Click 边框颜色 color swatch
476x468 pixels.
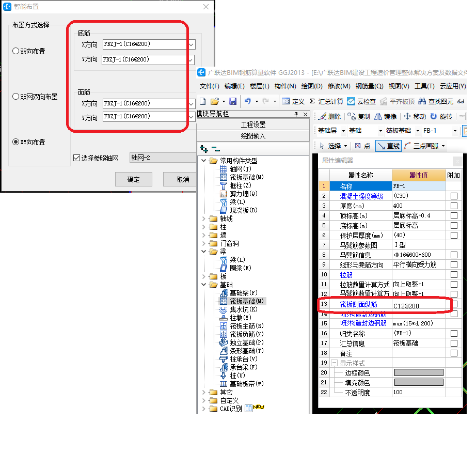coord(419,372)
